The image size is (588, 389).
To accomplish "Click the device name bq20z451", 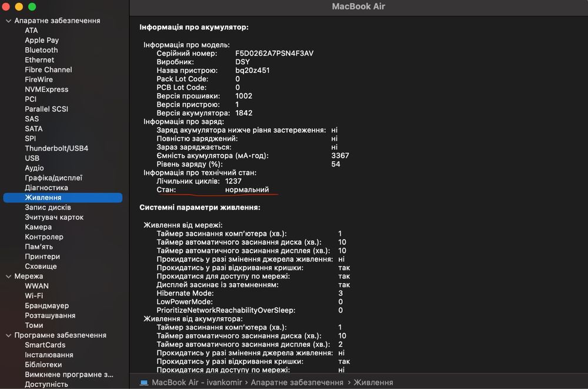I will (252, 70).
